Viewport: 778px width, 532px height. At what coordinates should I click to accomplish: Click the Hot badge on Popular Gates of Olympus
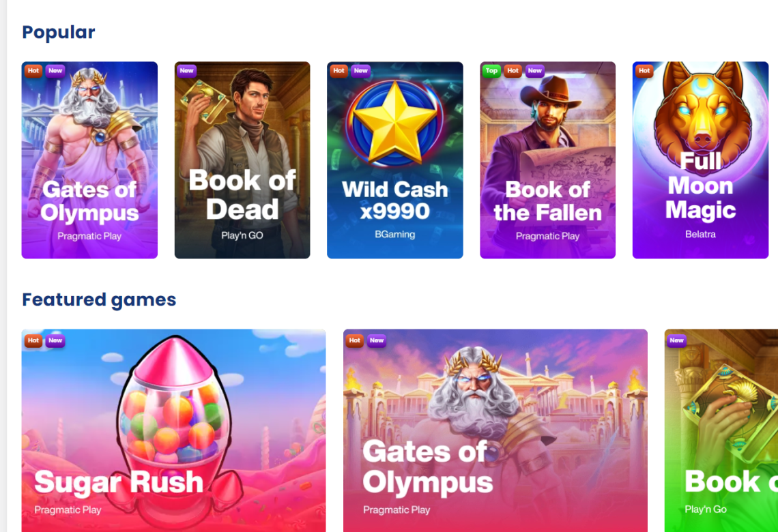coord(33,71)
